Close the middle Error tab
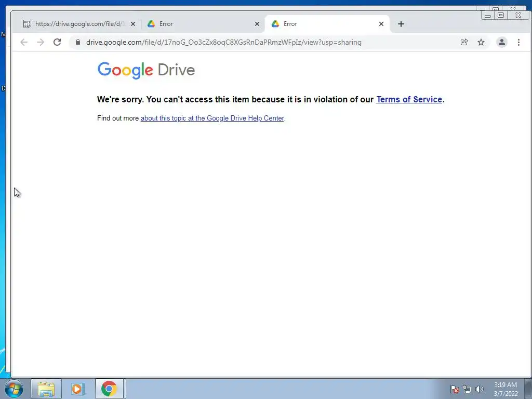Image resolution: width=532 pixels, height=399 pixels. click(257, 24)
